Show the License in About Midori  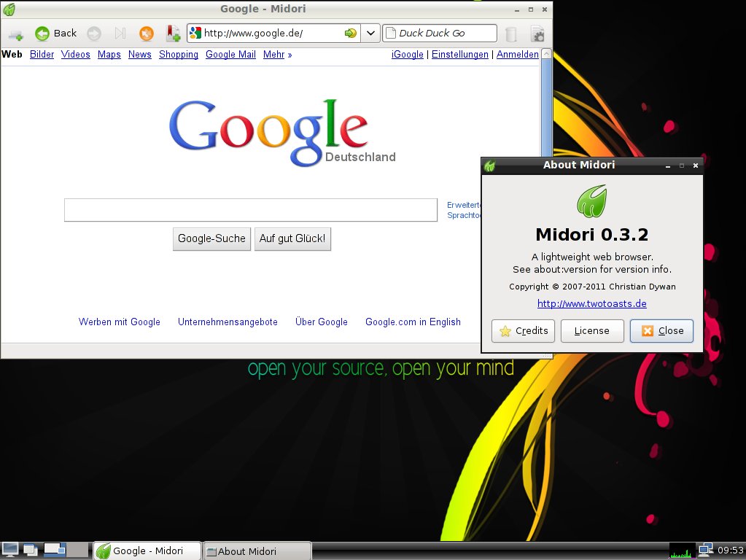(x=592, y=330)
